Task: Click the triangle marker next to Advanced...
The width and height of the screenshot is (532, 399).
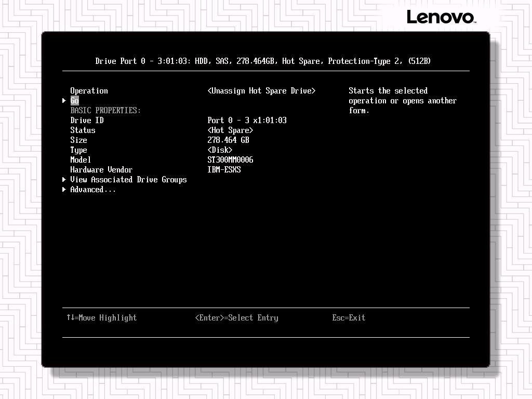Action: tap(64, 190)
